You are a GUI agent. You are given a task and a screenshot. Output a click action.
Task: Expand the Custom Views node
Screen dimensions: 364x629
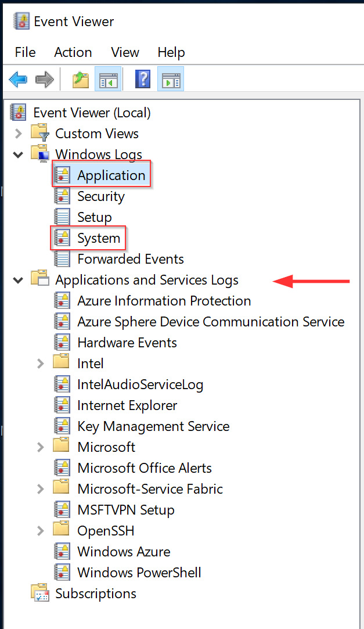pyautogui.click(x=17, y=133)
